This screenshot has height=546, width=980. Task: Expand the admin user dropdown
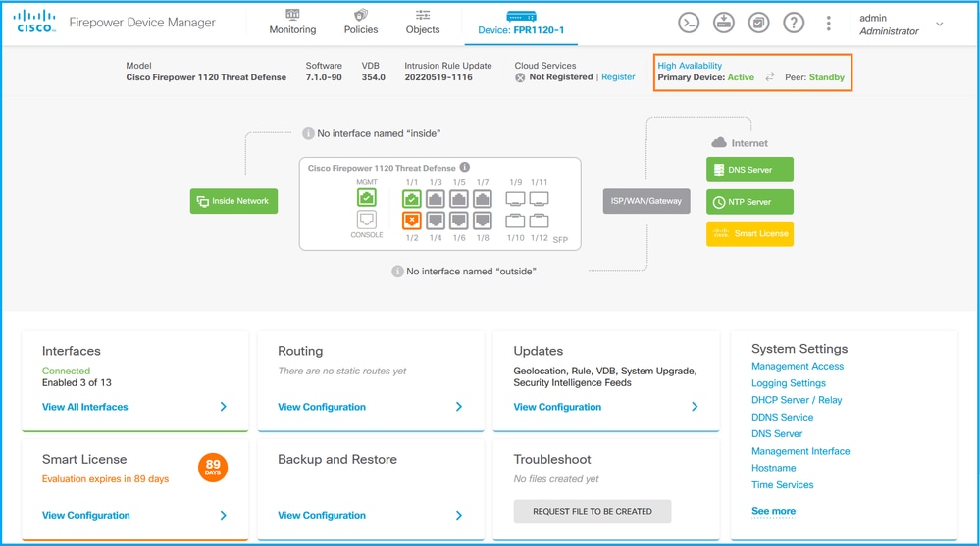[940, 25]
